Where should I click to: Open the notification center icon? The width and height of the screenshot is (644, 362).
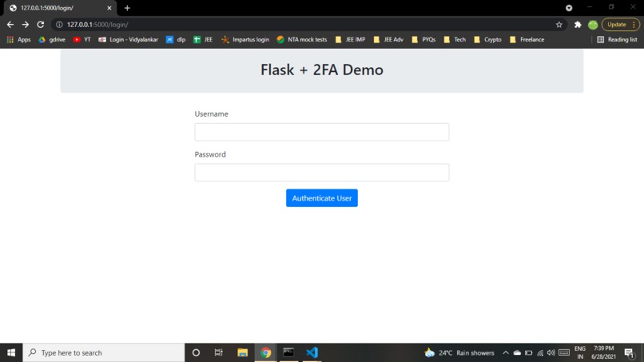click(629, 352)
